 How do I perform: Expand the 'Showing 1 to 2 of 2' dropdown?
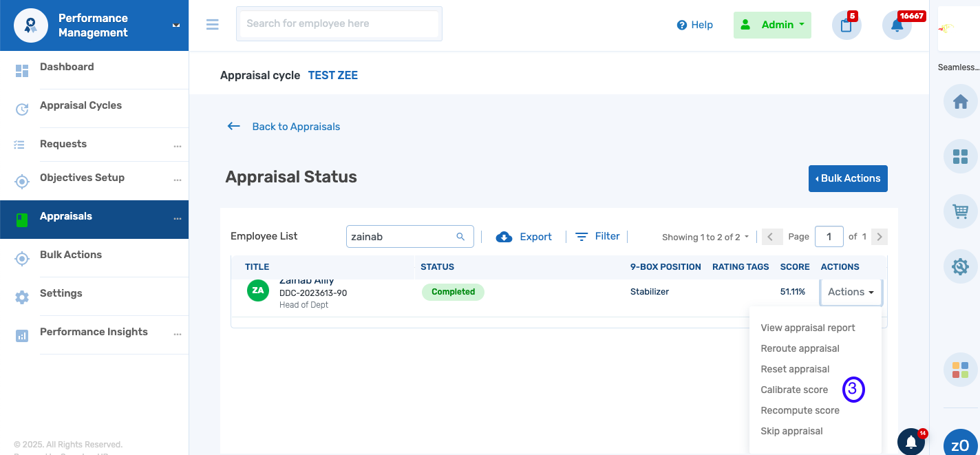point(705,237)
